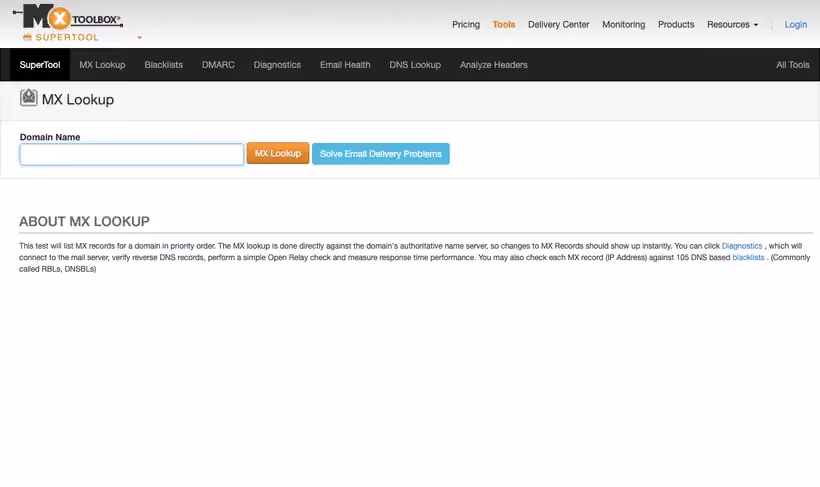Focus the Domain Name input field

click(132, 154)
